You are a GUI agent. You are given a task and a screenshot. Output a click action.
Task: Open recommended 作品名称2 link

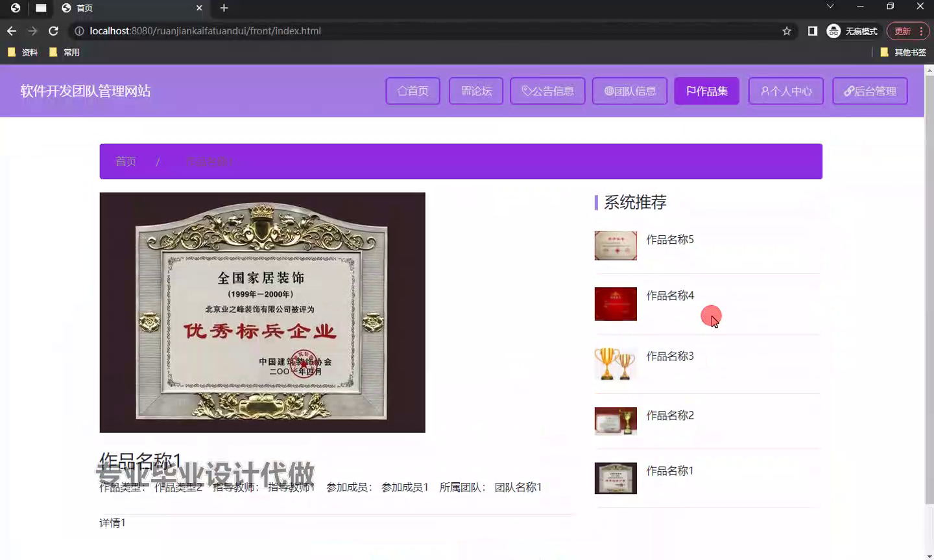pos(670,415)
